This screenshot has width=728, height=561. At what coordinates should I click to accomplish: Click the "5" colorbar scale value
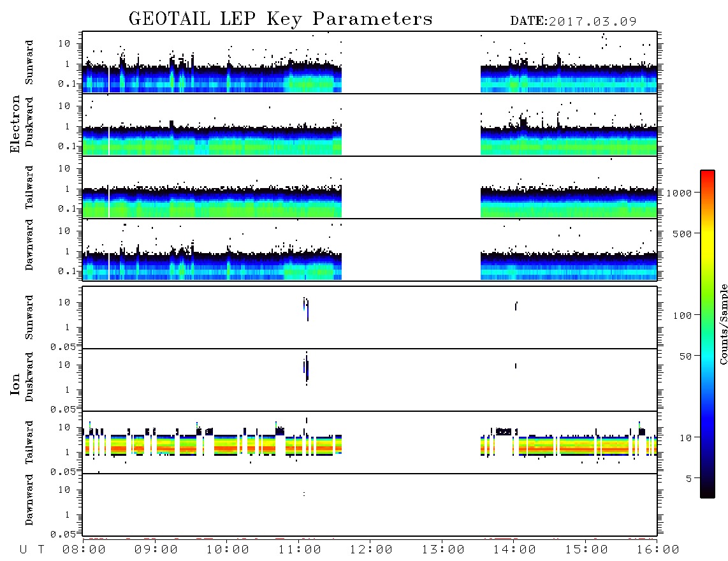point(688,479)
